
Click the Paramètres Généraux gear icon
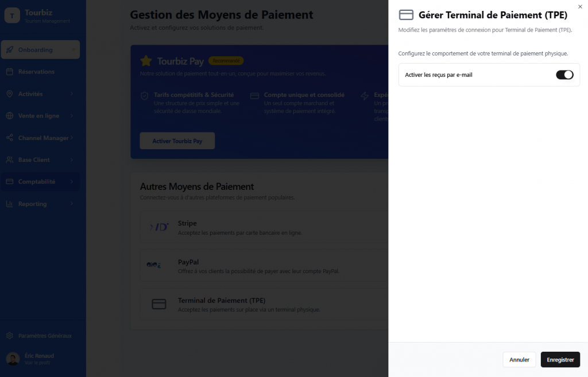(9, 336)
